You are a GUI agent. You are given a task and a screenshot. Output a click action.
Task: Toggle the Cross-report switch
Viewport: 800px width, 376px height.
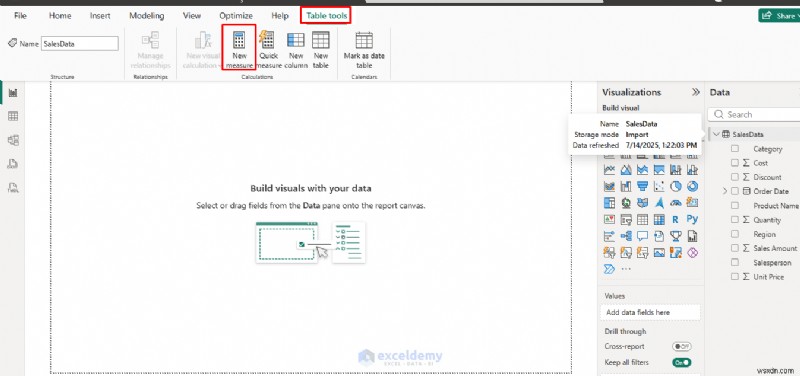682,346
